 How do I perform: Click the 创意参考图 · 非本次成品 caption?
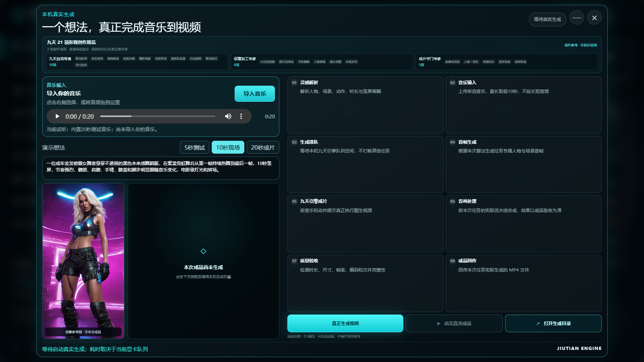point(83,332)
